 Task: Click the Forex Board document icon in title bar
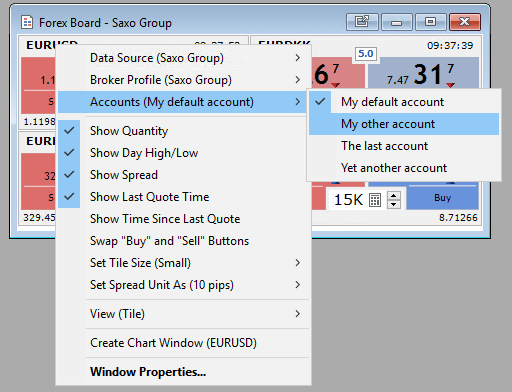(27, 23)
